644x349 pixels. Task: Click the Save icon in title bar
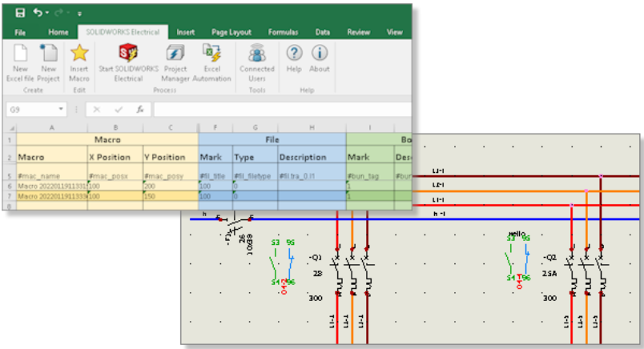coord(20,13)
